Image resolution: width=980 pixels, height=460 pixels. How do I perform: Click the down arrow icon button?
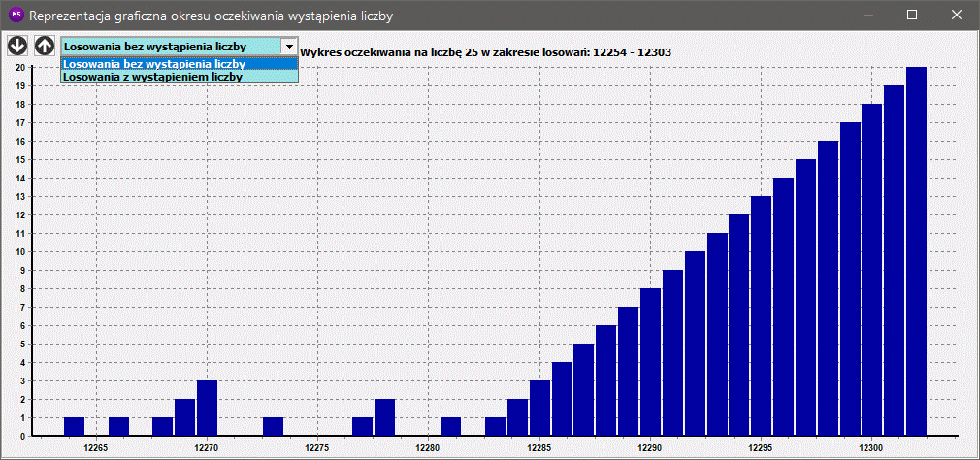17,46
